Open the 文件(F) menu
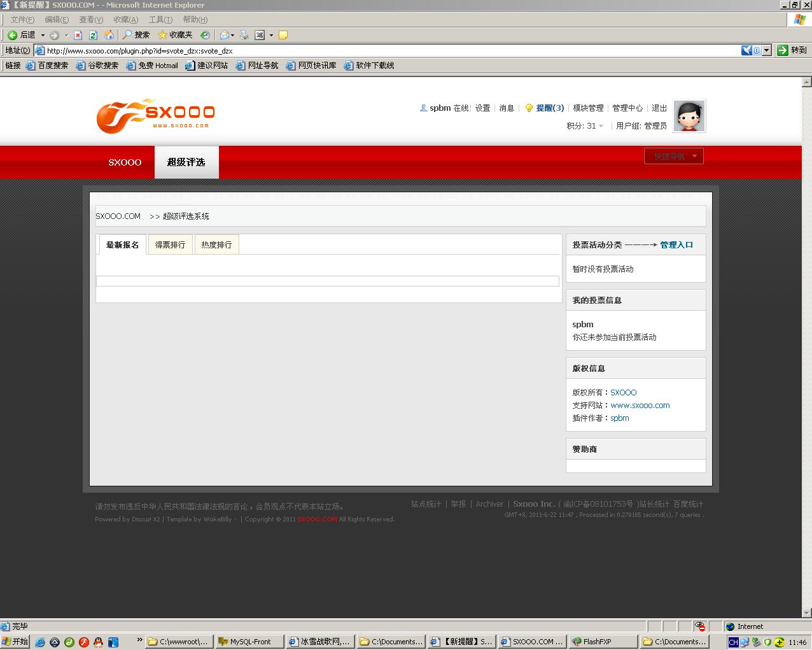Viewport: 812px width, 650px height. tap(22, 20)
